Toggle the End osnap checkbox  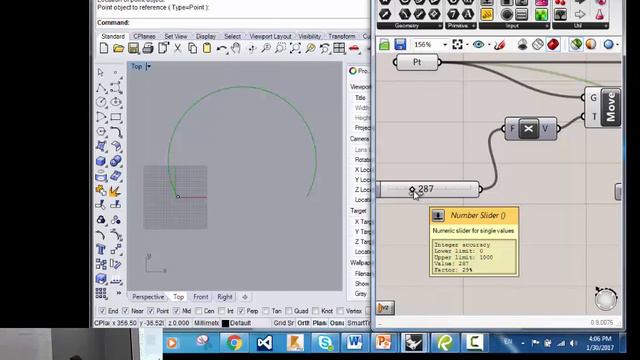point(102,311)
